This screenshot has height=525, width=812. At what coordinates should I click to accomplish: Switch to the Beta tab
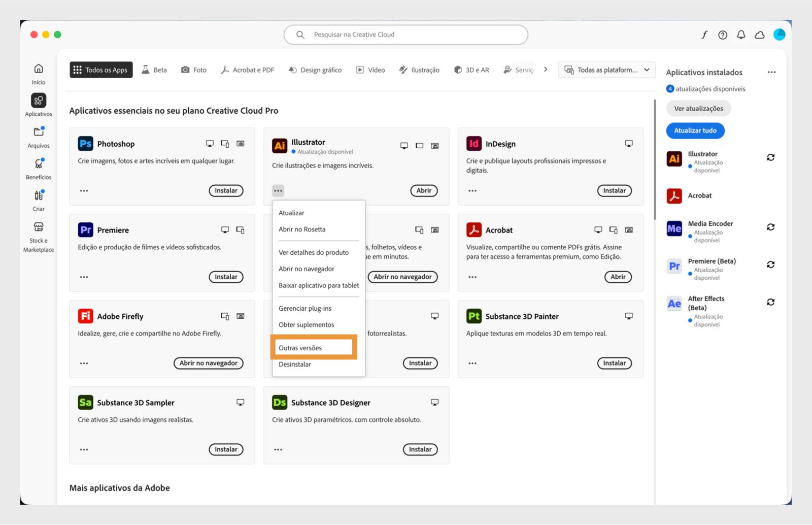154,70
